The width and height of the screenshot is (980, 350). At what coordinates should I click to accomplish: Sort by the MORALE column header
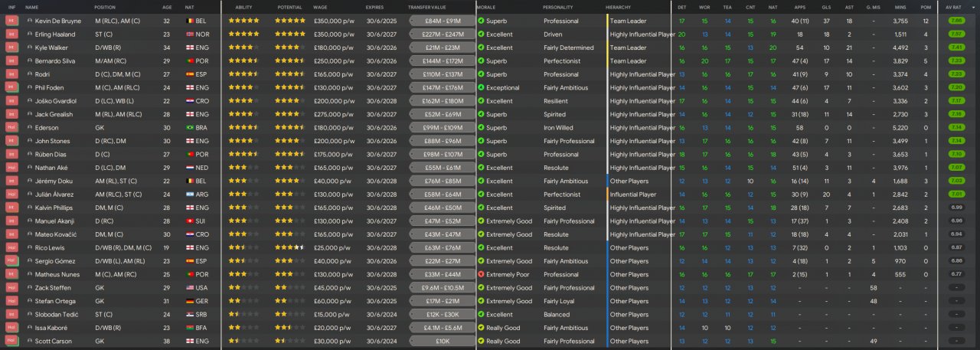point(485,6)
